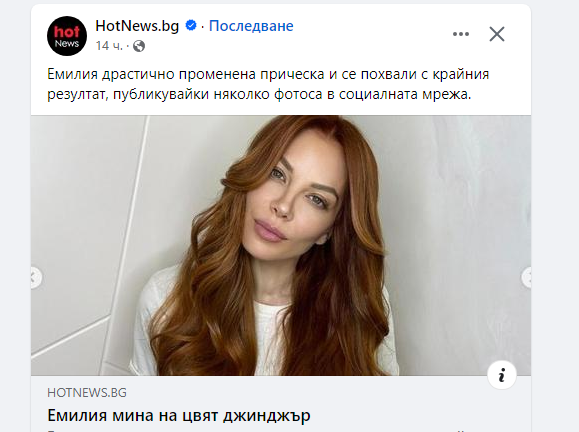This screenshot has height=432, width=579.
Task: Open the 14 ч. post timestamp
Action: click(x=109, y=46)
